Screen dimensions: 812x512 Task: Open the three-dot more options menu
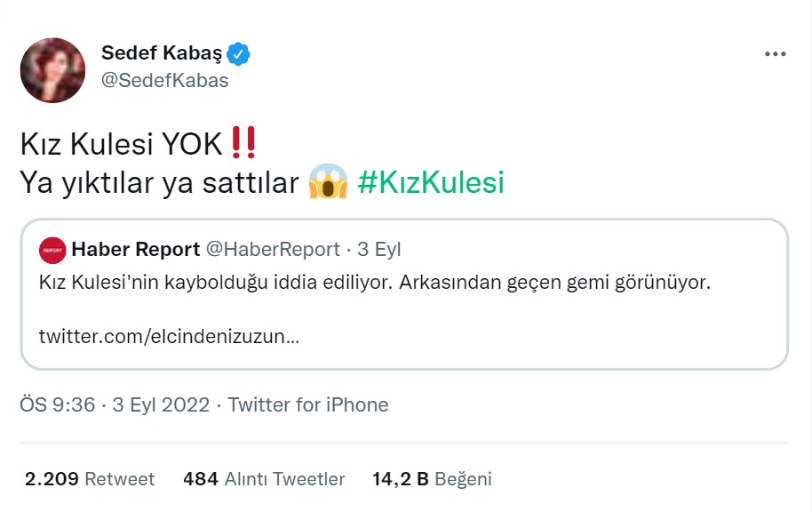click(x=775, y=54)
